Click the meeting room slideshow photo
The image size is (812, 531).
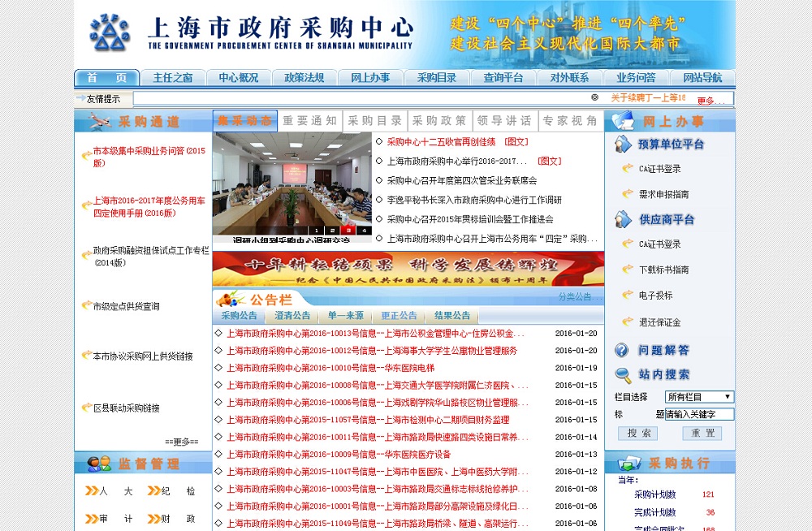point(292,184)
